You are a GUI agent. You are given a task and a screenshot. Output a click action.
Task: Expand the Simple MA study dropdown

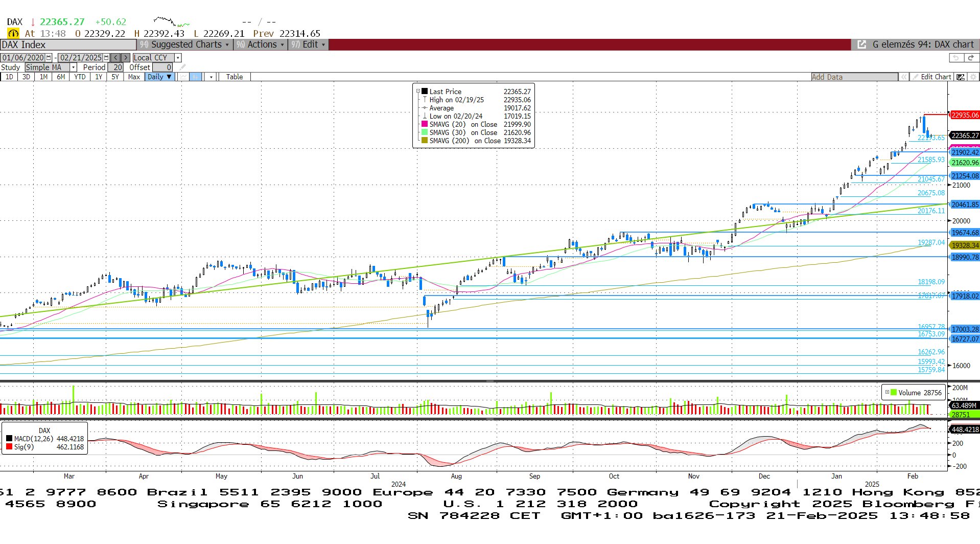click(73, 67)
